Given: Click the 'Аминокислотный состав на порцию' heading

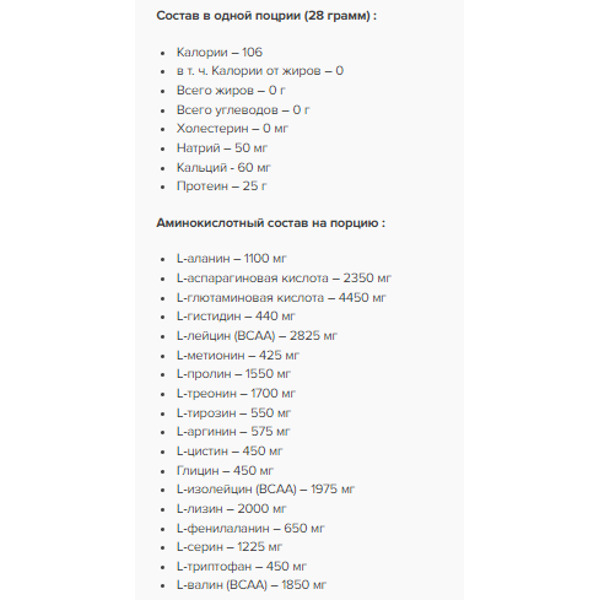Looking at the screenshot, I should click(x=270, y=223).
